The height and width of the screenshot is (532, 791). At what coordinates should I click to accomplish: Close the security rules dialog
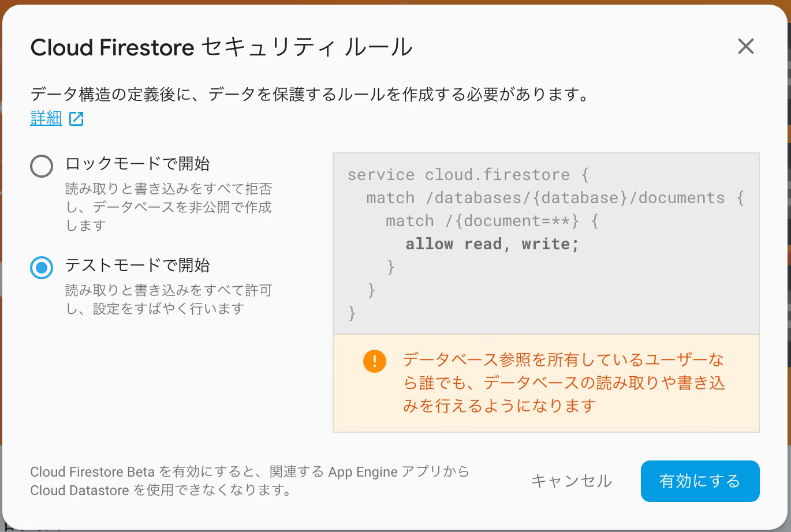click(x=746, y=46)
